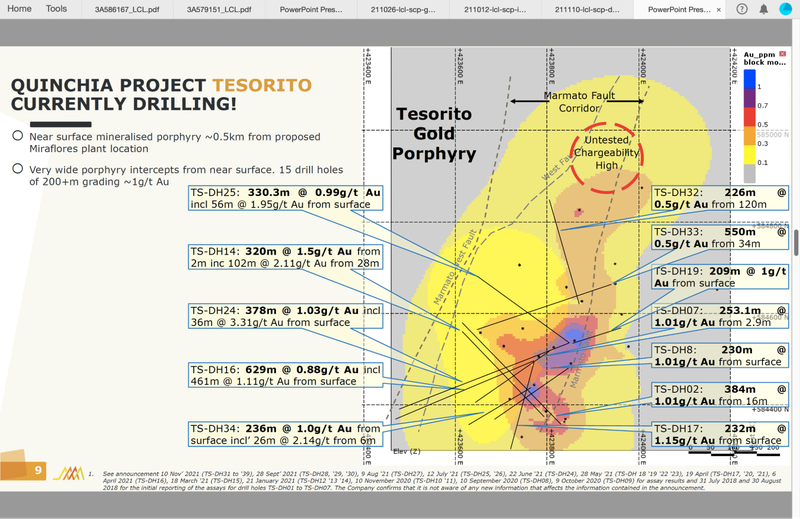The image size is (800, 519).
Task: Switch to 211110-lcl-scp-d... tab
Action: tap(587, 9)
